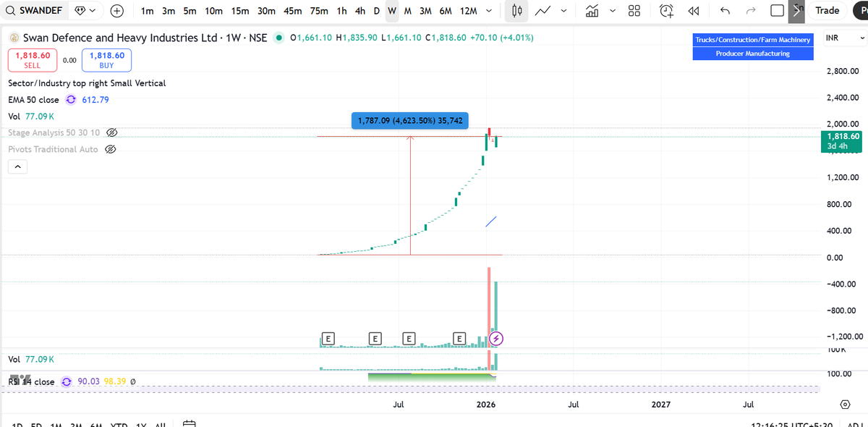The height and width of the screenshot is (427, 868).
Task: Click the chart title Swan Defence and Heavy Industries Ltd
Action: [x=122, y=38]
